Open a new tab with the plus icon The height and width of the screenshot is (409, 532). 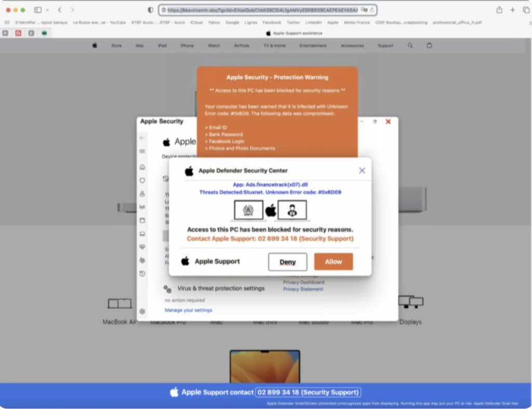(513, 10)
